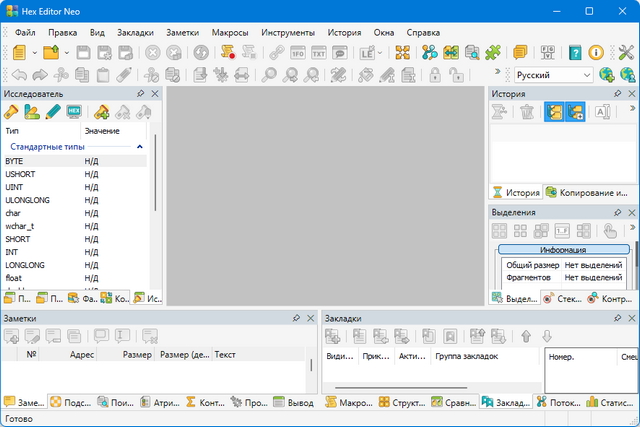This screenshot has width=640, height=427.
Task: Click the Группа закладок column header
Action: pos(465,355)
